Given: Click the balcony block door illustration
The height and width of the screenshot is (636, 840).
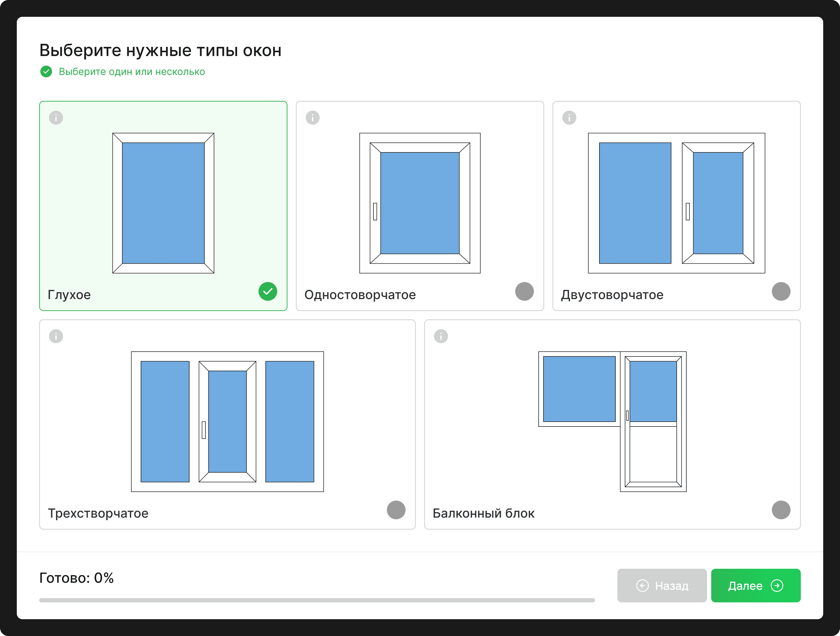Looking at the screenshot, I should point(653,421).
